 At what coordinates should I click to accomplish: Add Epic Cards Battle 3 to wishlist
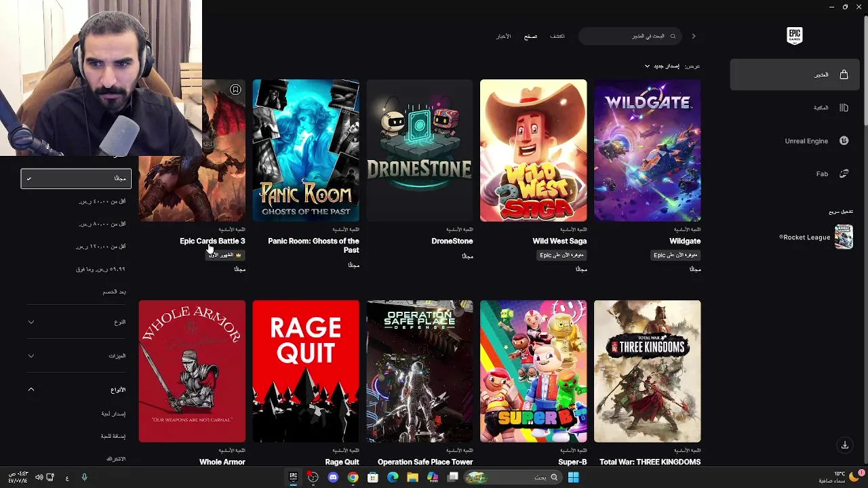point(235,89)
